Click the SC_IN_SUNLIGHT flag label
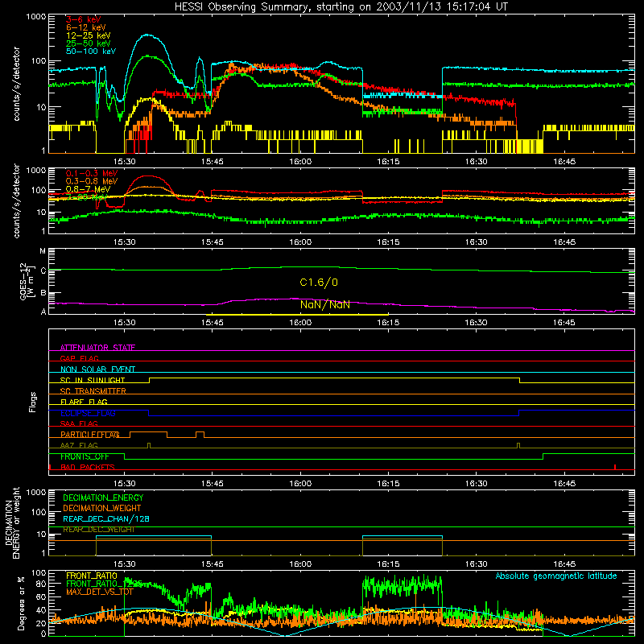 pyautogui.click(x=93, y=380)
